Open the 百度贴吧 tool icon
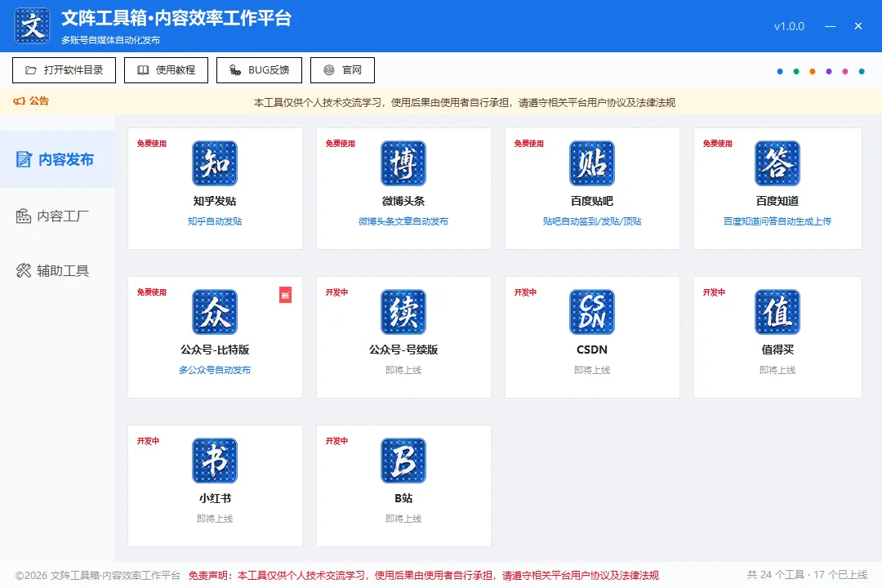The image size is (882, 588). point(592,163)
